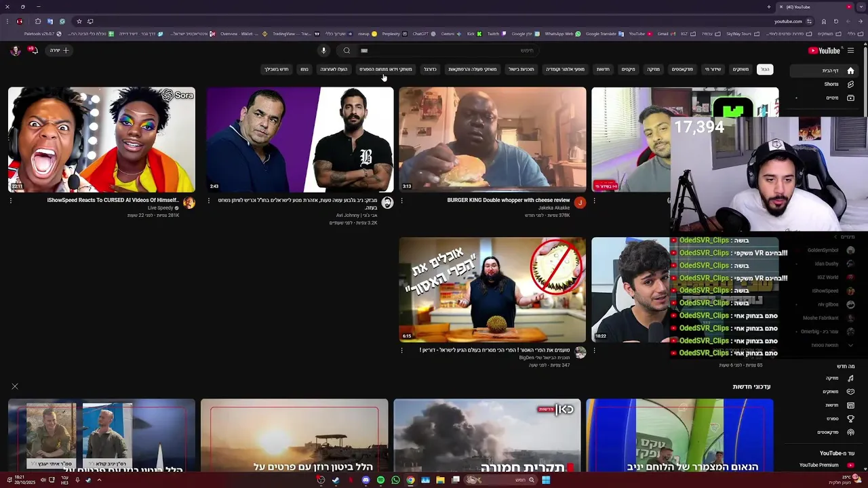868x488 pixels.
Task: Select the 'שידור חי' filter chip
Action: (x=713, y=69)
